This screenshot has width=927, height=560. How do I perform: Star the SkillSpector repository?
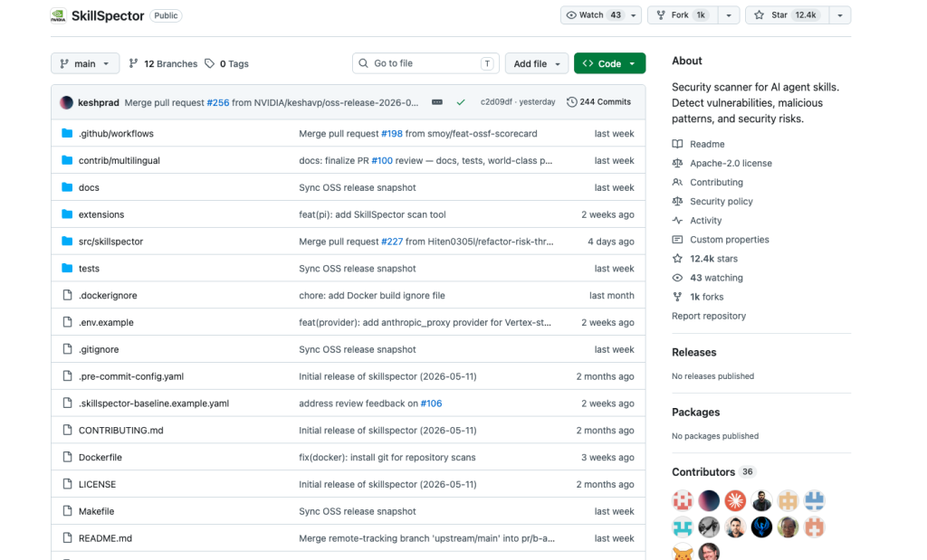[787, 15]
